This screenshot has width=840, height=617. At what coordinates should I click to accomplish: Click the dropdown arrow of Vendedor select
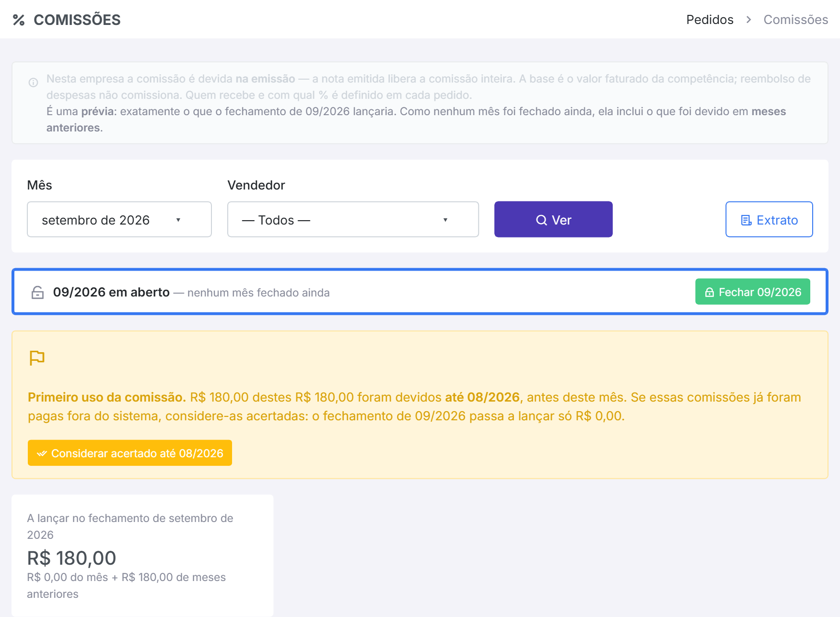[445, 220]
